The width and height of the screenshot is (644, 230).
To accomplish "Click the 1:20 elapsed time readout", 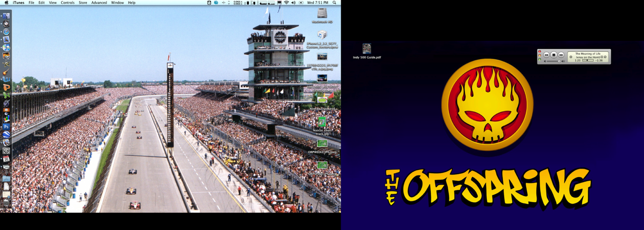I will [578, 60].
